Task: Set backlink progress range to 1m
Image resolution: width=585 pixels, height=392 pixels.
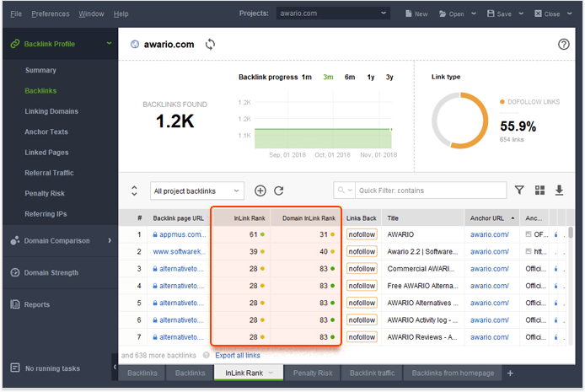Action: 307,77
